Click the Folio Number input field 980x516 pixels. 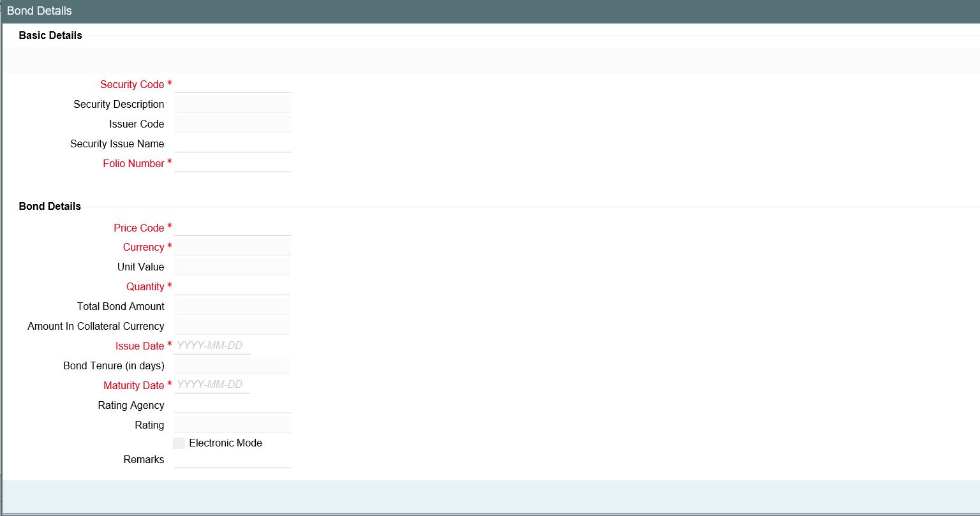pos(233,163)
